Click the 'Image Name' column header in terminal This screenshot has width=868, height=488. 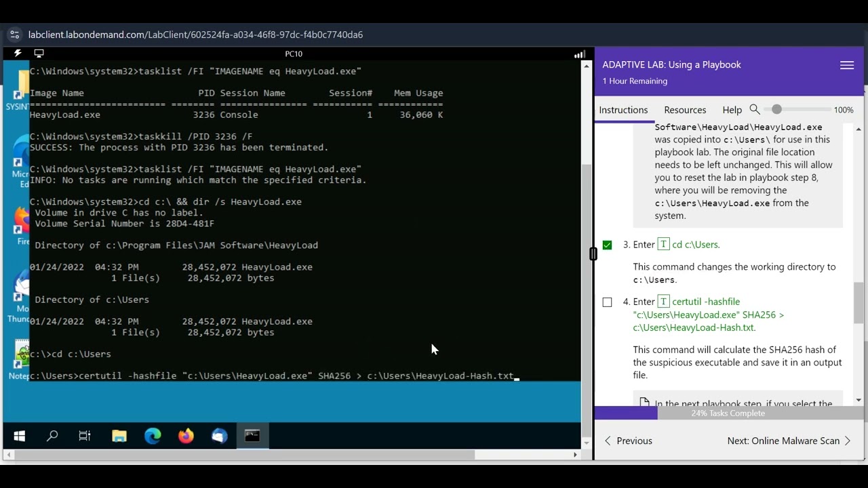point(57,93)
